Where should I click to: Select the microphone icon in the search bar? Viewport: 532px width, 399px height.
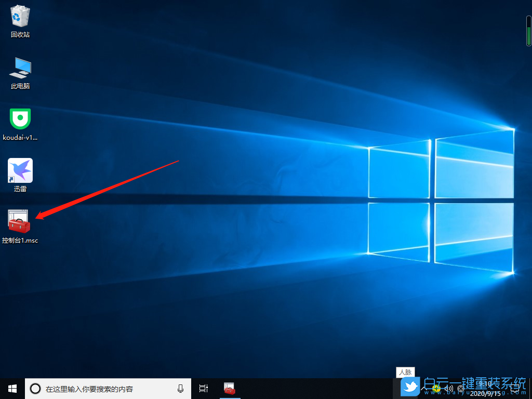pyautogui.click(x=180, y=388)
